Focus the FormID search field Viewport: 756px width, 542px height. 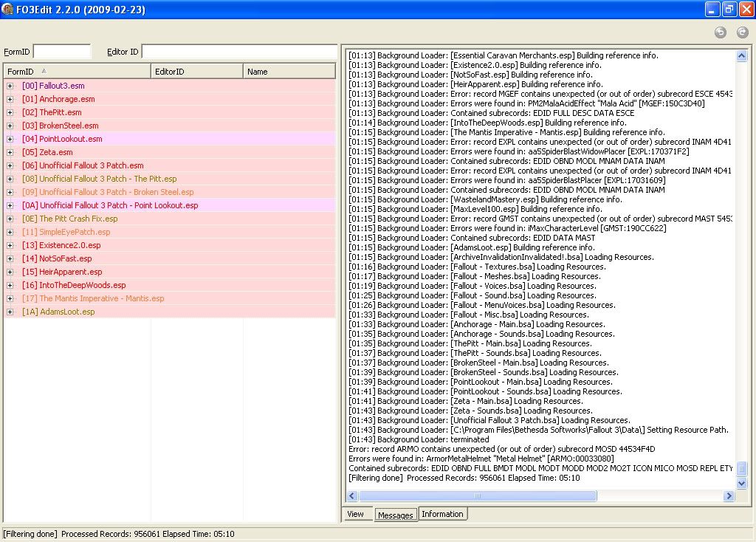[x=62, y=52]
